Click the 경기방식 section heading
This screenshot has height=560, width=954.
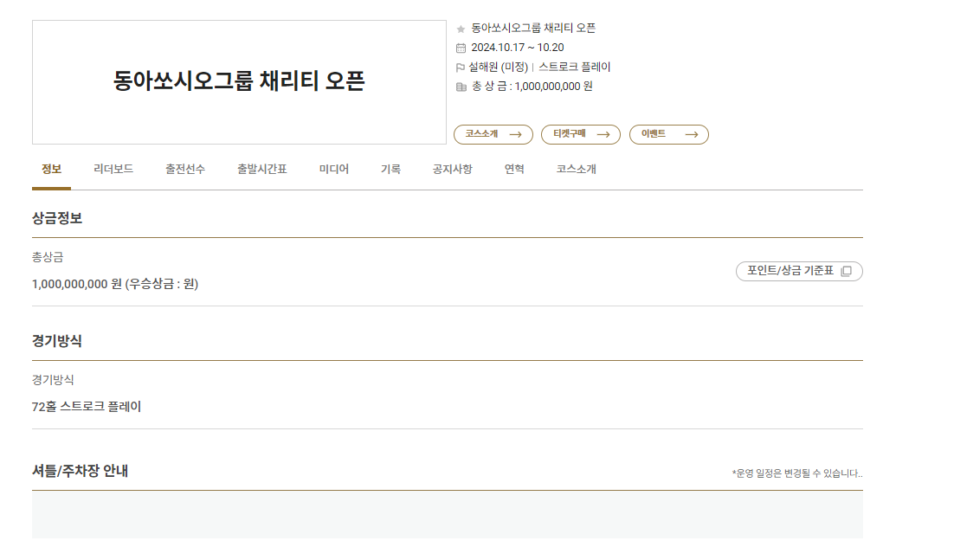click(x=57, y=341)
